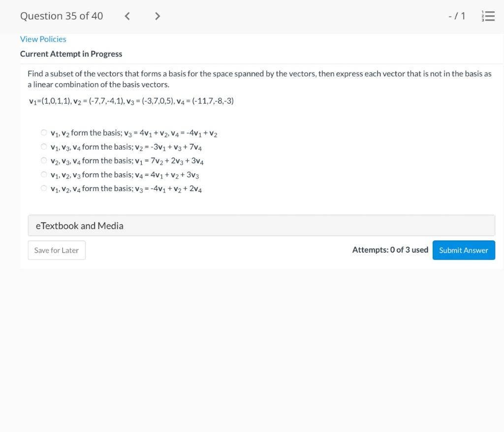
Task: Select the radio for v1, v3, v4 form the basis
Action: (x=43, y=146)
